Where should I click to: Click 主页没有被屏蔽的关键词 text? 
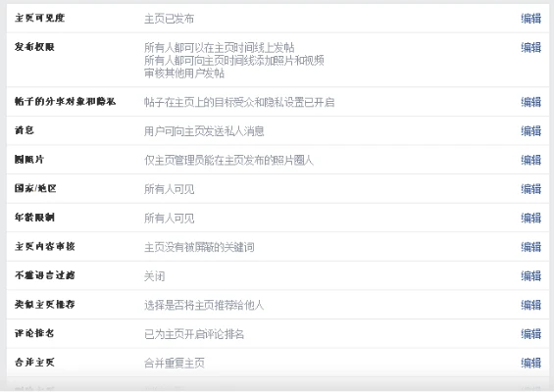pos(199,247)
